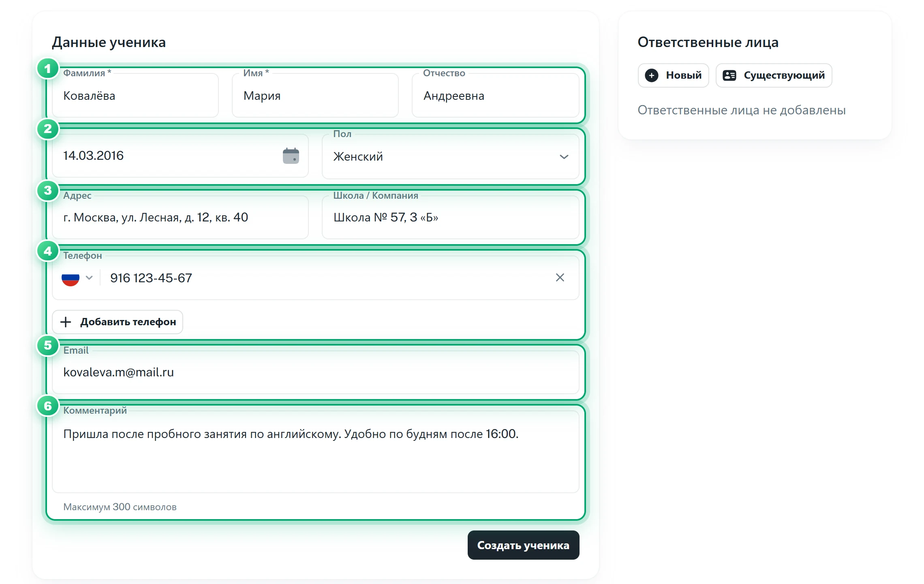Focus the Фамилия field with Ковалёва
Screen dimensions: 924x584
[x=135, y=96]
